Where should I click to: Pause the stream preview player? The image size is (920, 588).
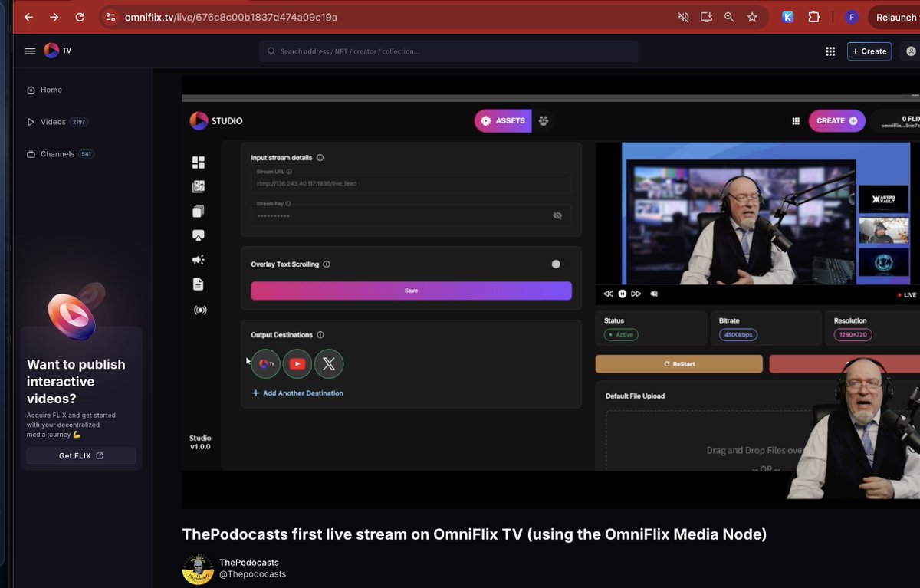tap(623, 294)
